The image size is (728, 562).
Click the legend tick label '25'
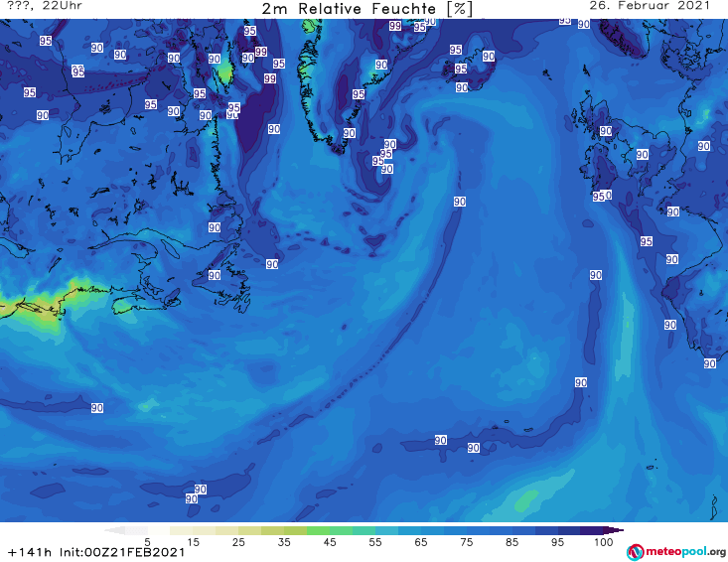(238, 542)
